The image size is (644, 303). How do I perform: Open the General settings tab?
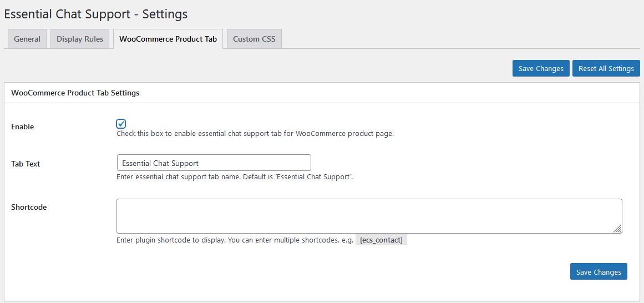pyautogui.click(x=27, y=39)
